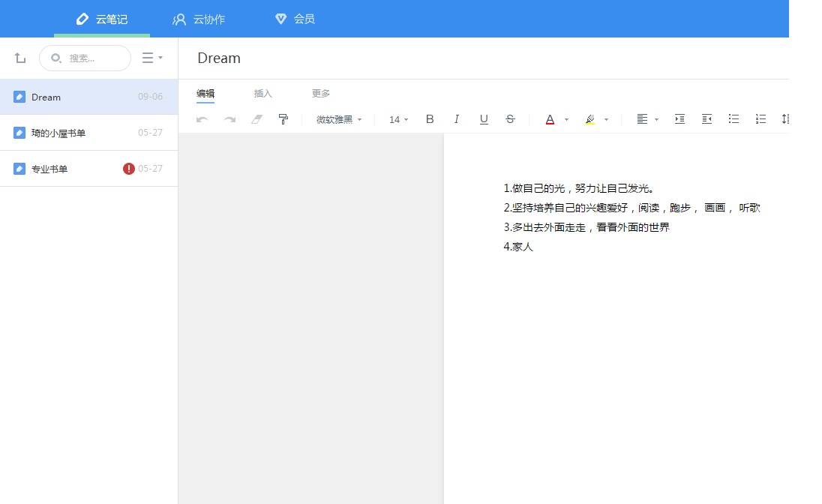822x504 pixels.
Task: Select the Bold formatting icon
Action: (430, 118)
